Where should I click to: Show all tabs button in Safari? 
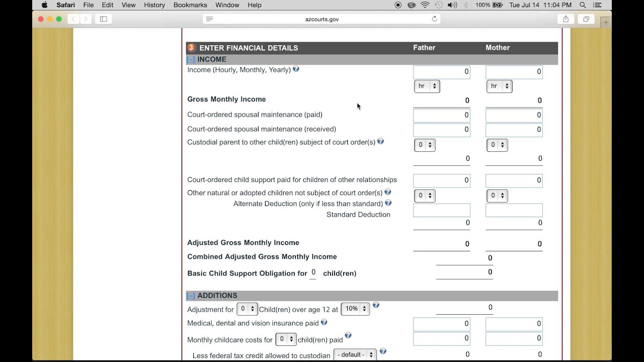(x=586, y=19)
